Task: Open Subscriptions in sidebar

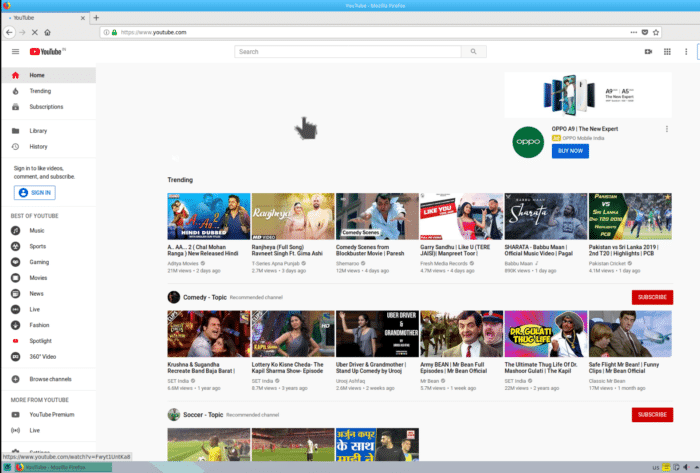Action: tap(48, 107)
